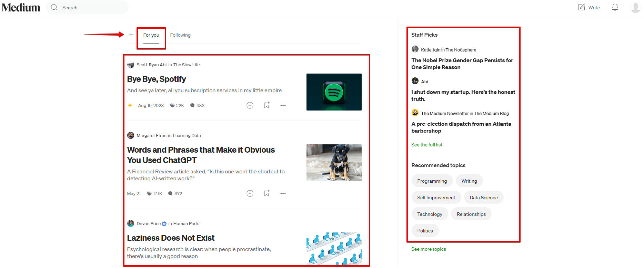The image size is (644, 268).
Task: Bookmark the ChatGPT words article
Action: coord(266,193)
